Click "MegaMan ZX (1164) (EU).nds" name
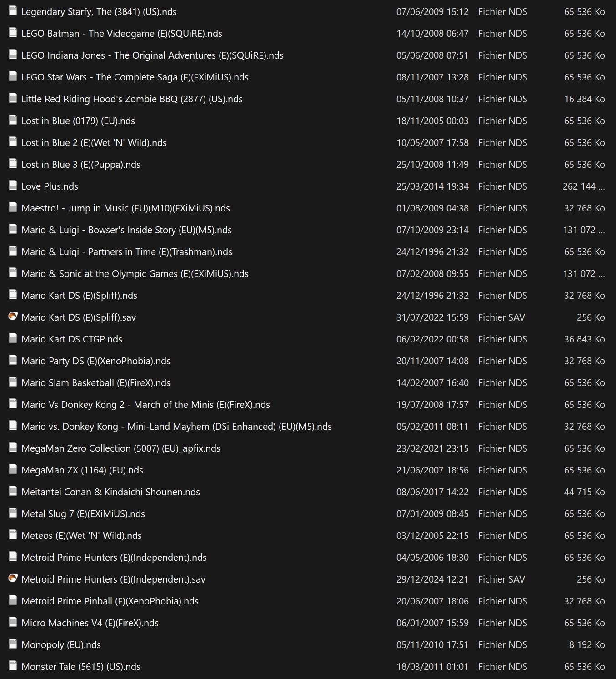 pyautogui.click(x=82, y=470)
